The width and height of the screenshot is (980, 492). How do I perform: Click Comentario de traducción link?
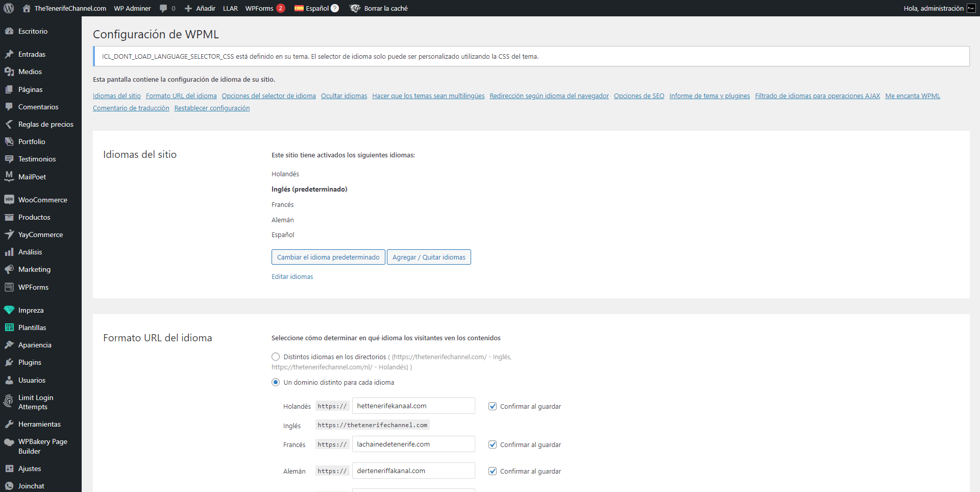point(131,108)
